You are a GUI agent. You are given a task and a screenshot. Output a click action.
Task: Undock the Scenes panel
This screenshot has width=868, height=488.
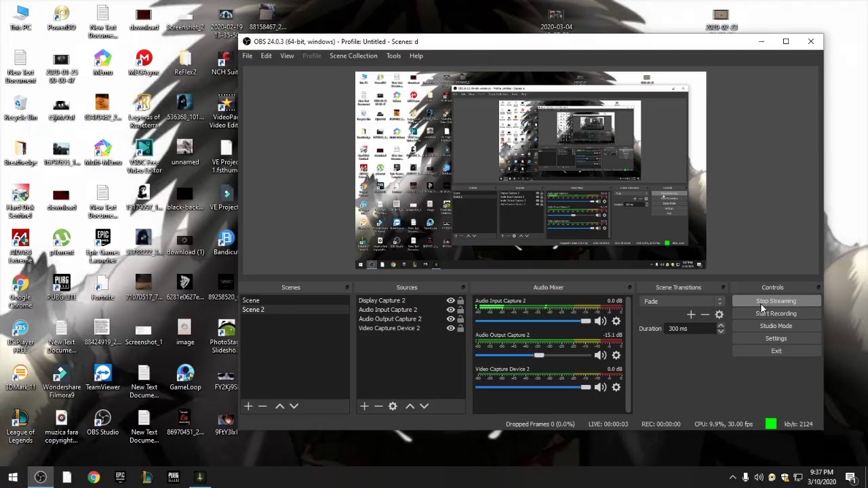click(x=347, y=287)
